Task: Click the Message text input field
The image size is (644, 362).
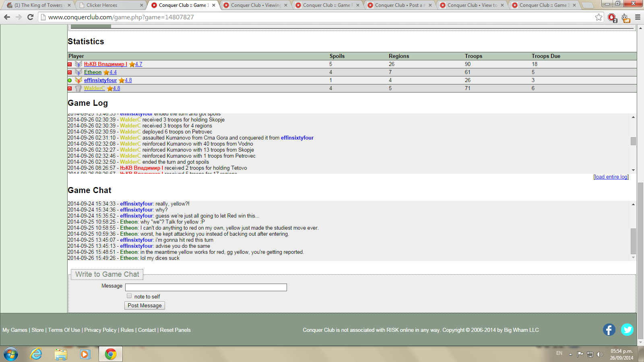Action: pyautogui.click(x=206, y=287)
